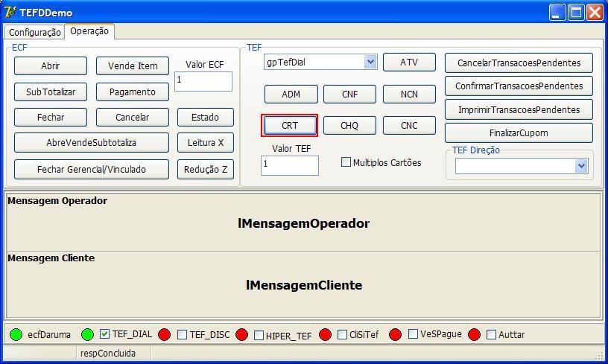
Task: Click green status light beside TEF_DIAL
Action: click(88, 334)
